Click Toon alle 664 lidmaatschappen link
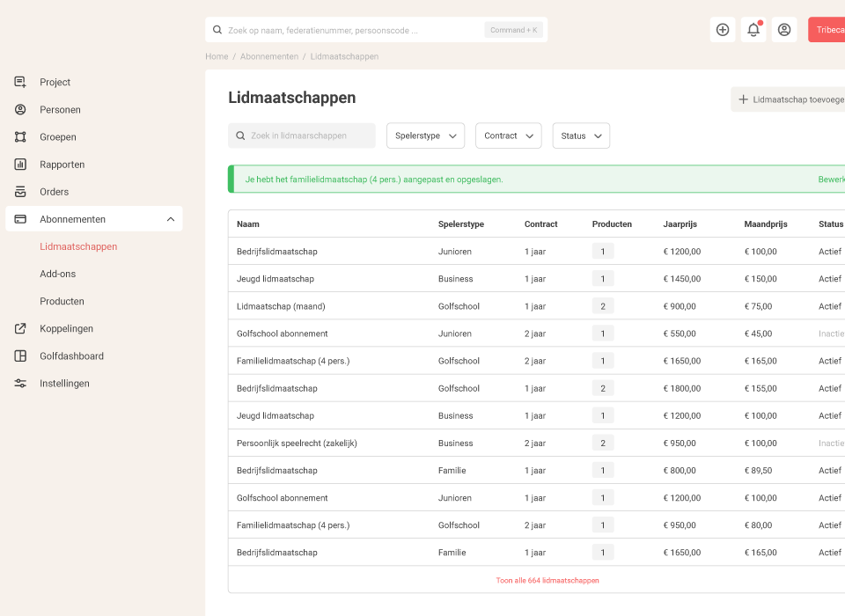This screenshot has width=845, height=616. (547, 580)
